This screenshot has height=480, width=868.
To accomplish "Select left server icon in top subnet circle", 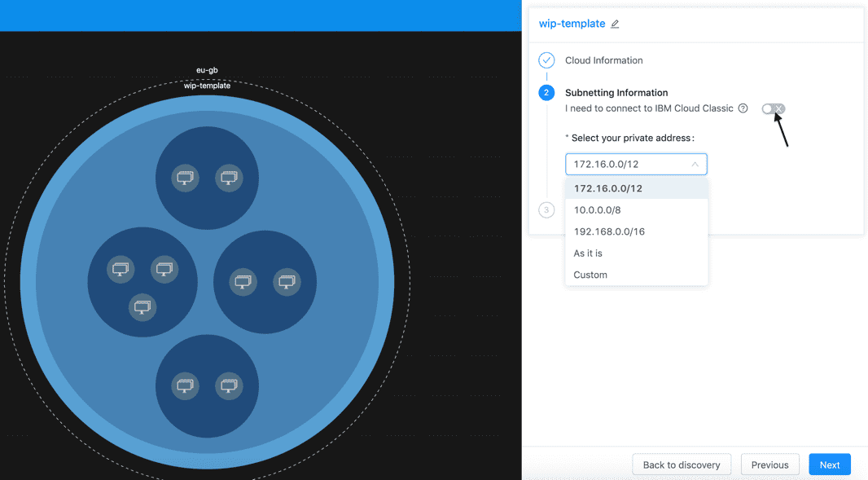I will point(185,178).
